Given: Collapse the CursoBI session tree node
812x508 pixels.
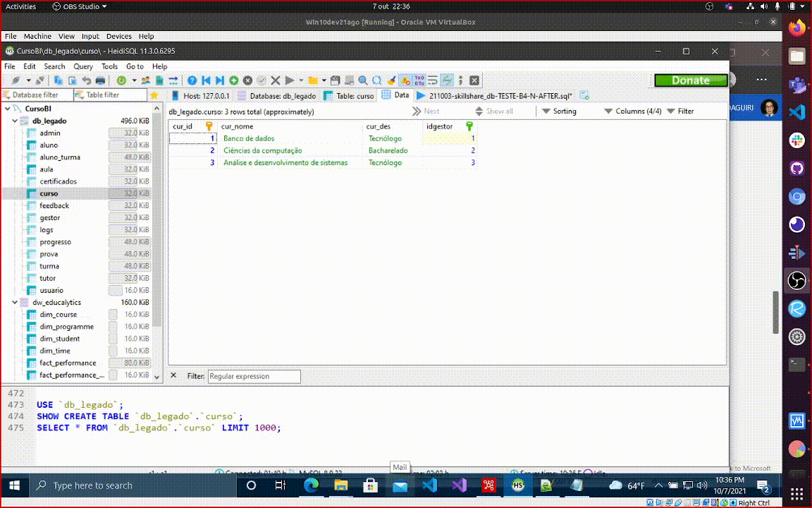Looking at the screenshot, I should coord(7,109).
